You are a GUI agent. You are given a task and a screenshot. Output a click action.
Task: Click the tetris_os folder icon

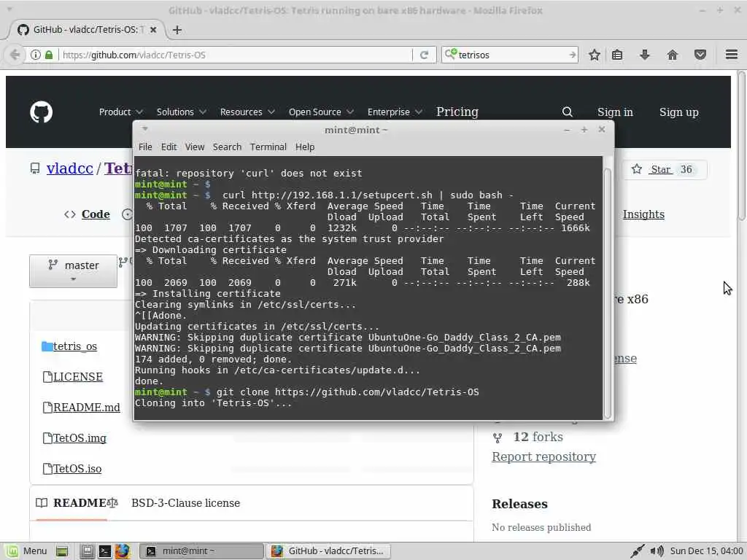pyautogui.click(x=47, y=346)
